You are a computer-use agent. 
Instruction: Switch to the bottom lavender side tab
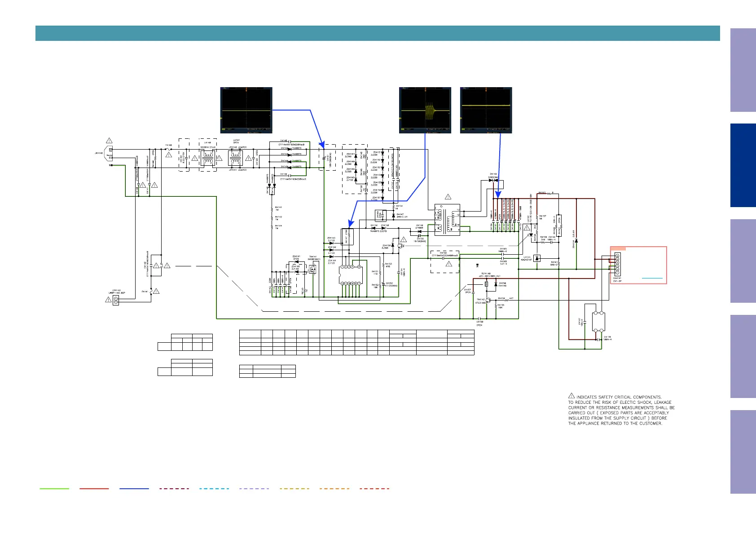coord(743,451)
